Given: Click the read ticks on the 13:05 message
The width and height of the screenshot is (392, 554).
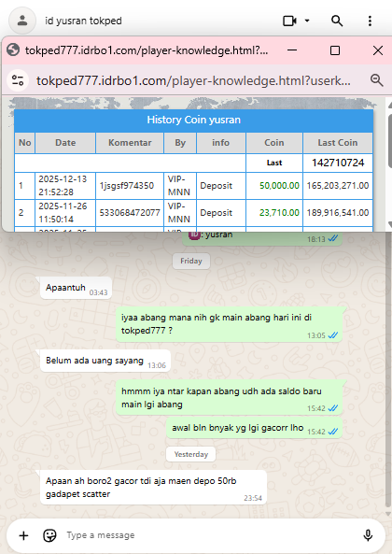Looking at the screenshot, I should pos(332,335).
